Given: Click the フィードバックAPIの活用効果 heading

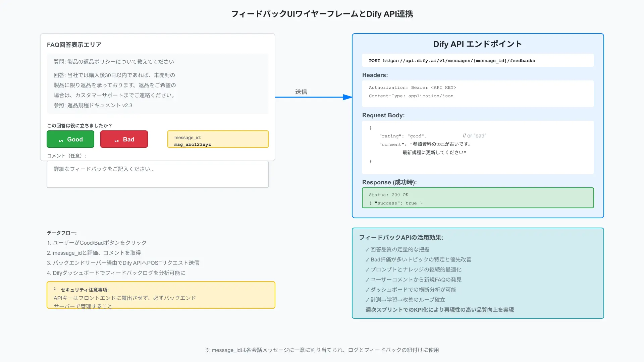Looking at the screenshot, I should pos(401,238).
